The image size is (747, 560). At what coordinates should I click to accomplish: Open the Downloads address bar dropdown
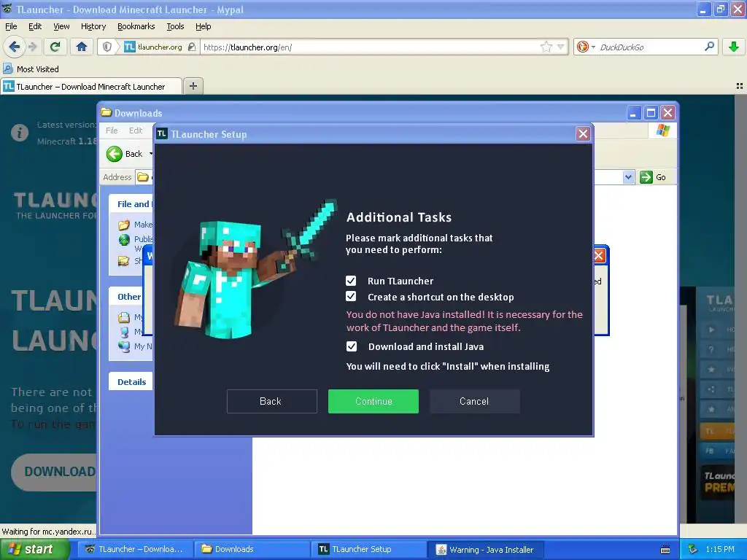(628, 177)
